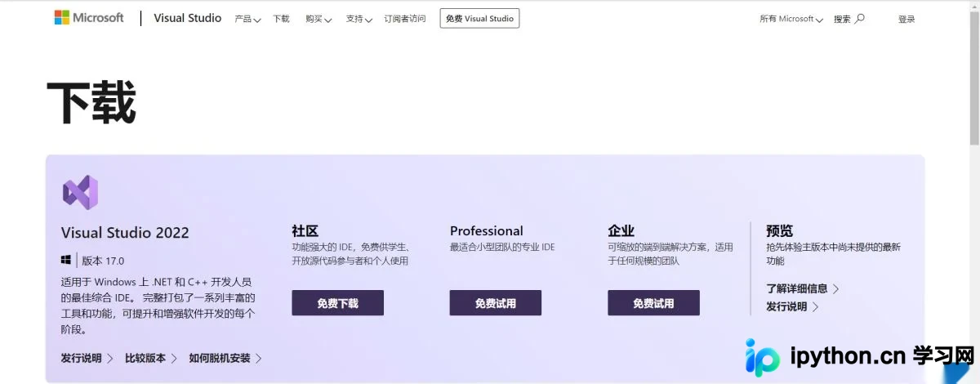Click the Visual Studio 2022 heading
This screenshot has height=384, width=980.
(125, 233)
